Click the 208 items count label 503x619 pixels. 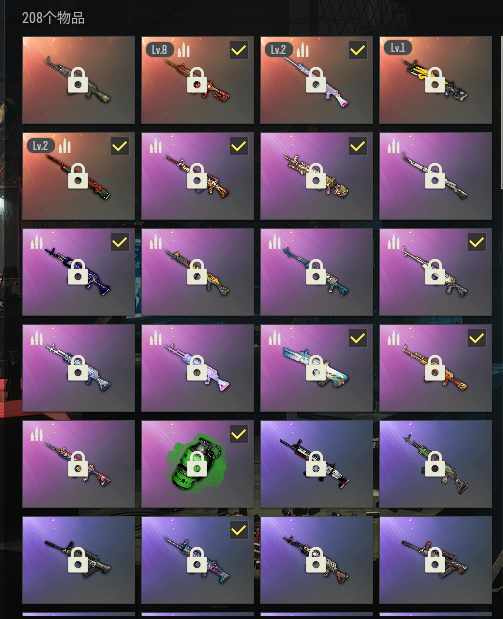point(53,18)
